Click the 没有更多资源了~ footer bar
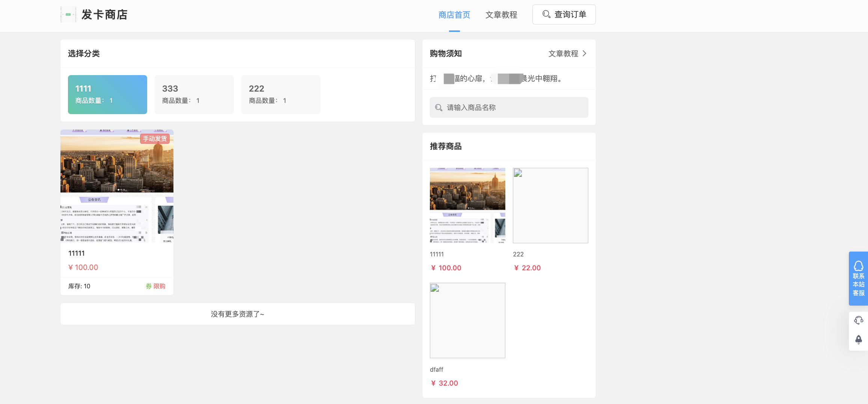 [x=238, y=314]
